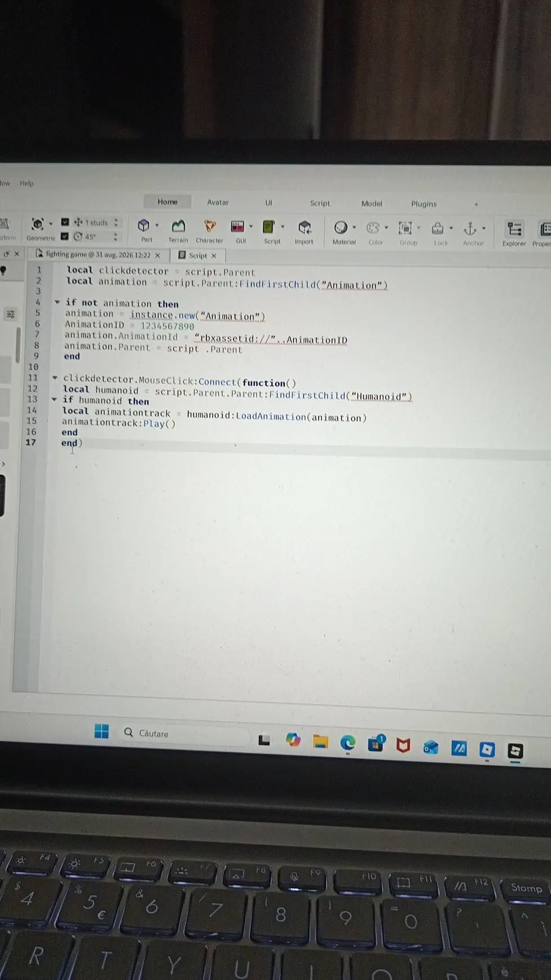The image size is (551, 980).
Task: Open Microsoft Edge from taskbar
Action: click(348, 744)
